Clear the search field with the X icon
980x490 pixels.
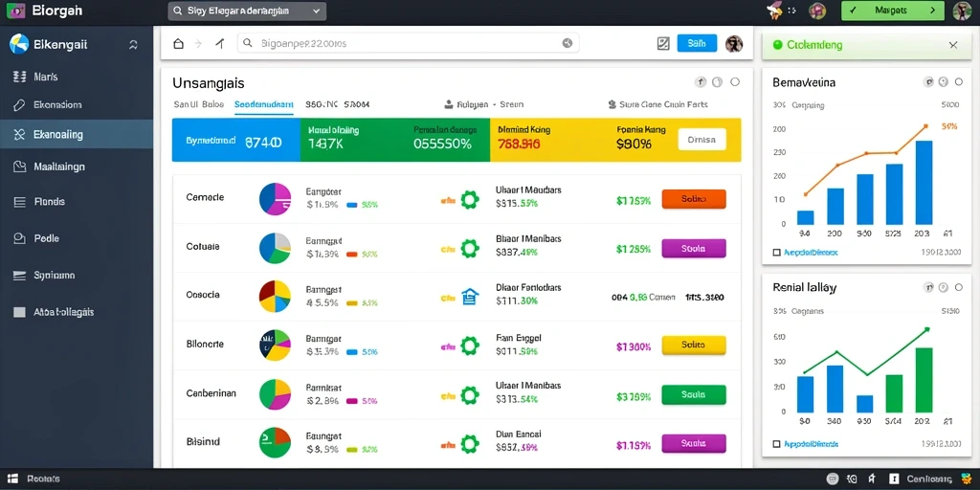(x=567, y=43)
